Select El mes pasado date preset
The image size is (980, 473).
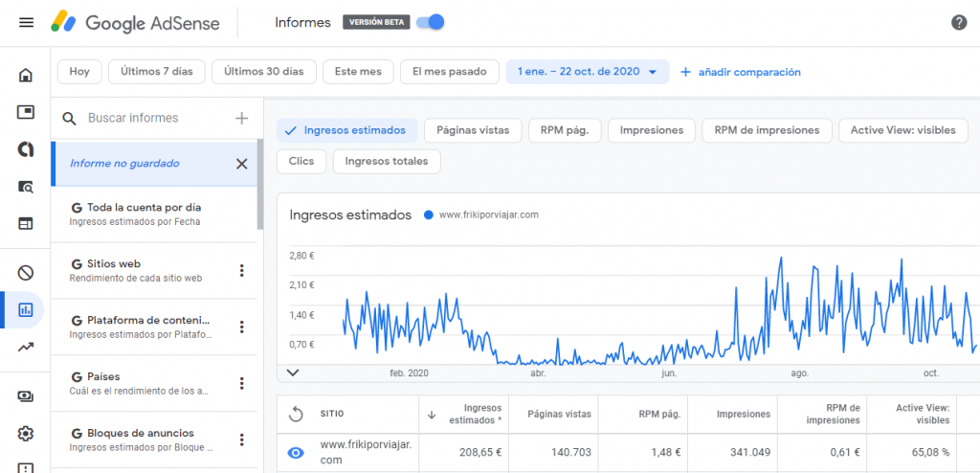coord(450,72)
